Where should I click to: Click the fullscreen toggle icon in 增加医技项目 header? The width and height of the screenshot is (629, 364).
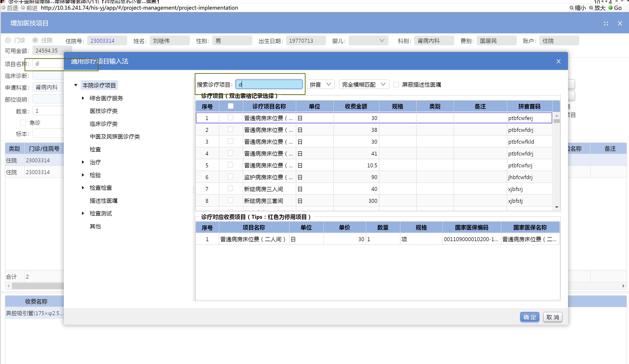click(x=606, y=23)
